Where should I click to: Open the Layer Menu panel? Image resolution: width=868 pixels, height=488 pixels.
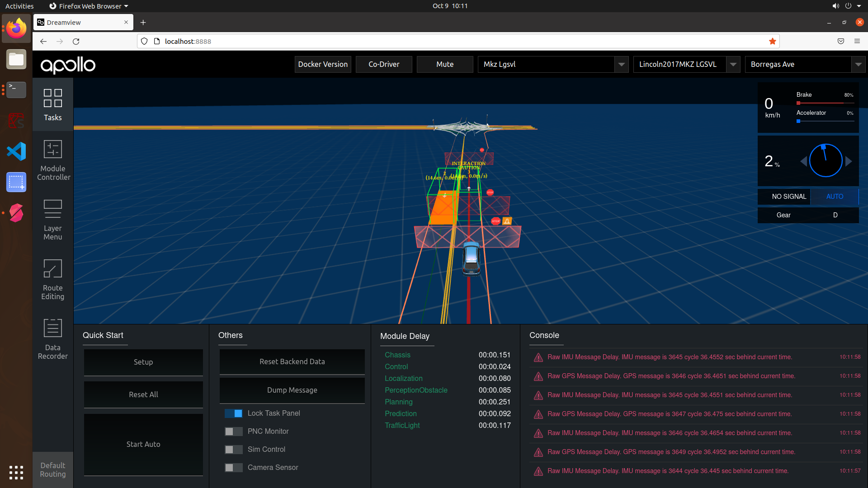click(x=53, y=220)
